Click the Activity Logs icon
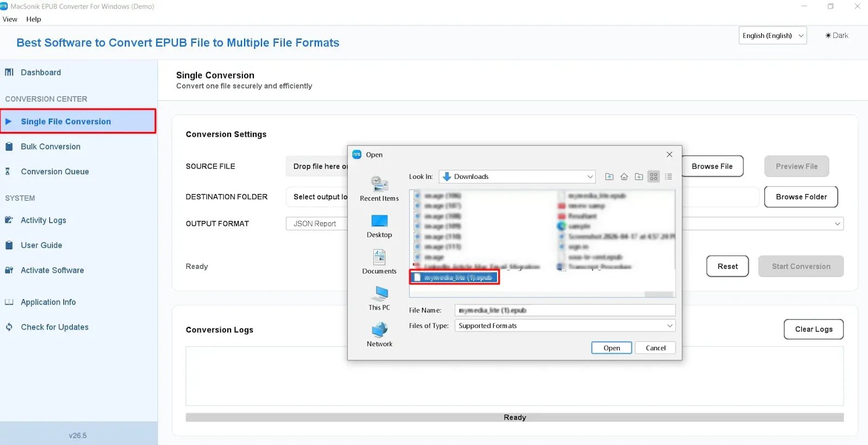The width and height of the screenshot is (868, 445). (9, 220)
